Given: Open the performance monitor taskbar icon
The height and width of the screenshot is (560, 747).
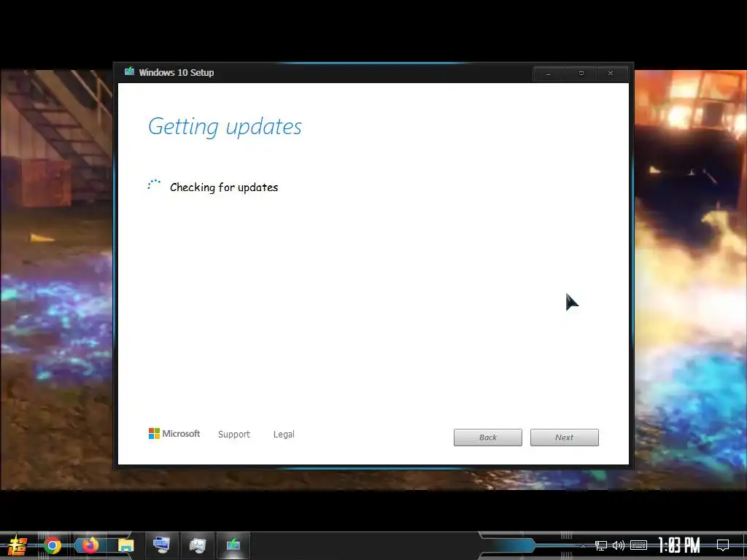Looking at the screenshot, I should 197,545.
